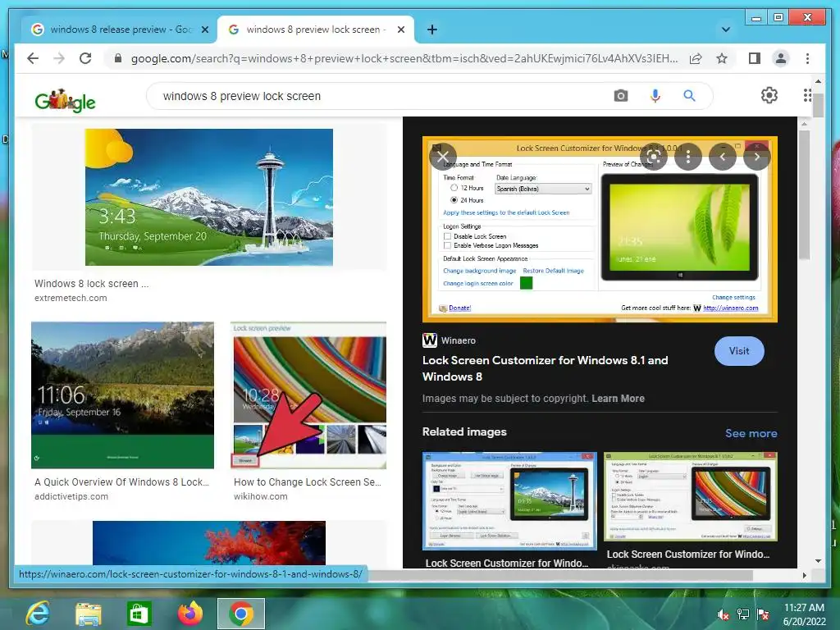
Task: Open the wikiHow lock screen settings thumbnail
Action: 308,395
